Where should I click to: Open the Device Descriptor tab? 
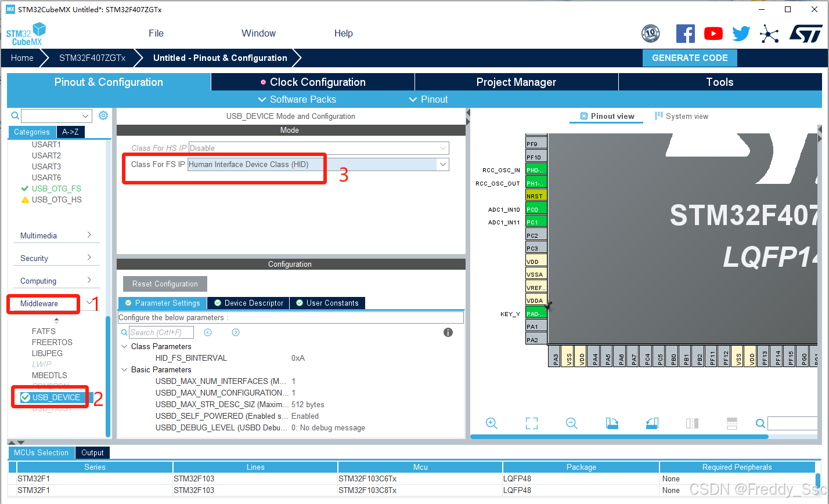[248, 303]
